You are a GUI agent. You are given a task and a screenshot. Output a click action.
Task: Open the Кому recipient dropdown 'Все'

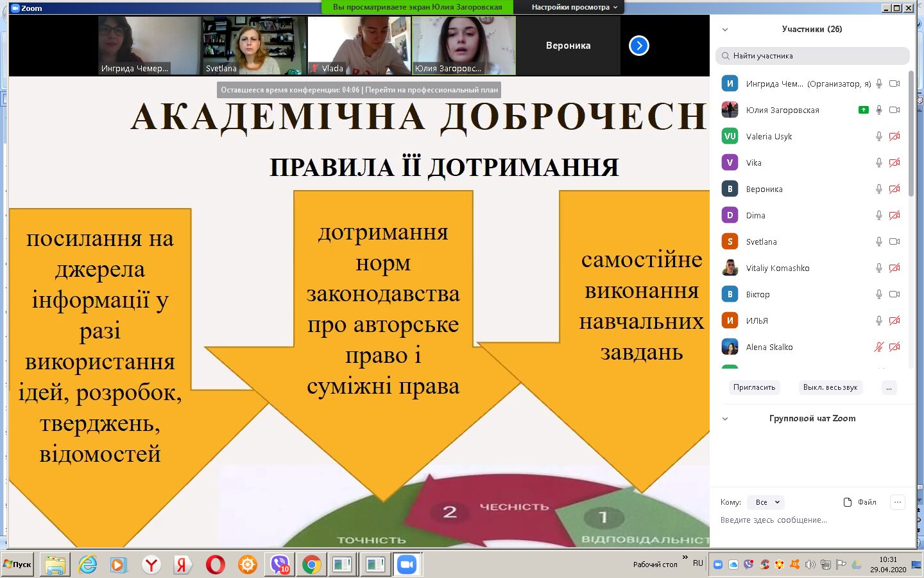pos(766,502)
